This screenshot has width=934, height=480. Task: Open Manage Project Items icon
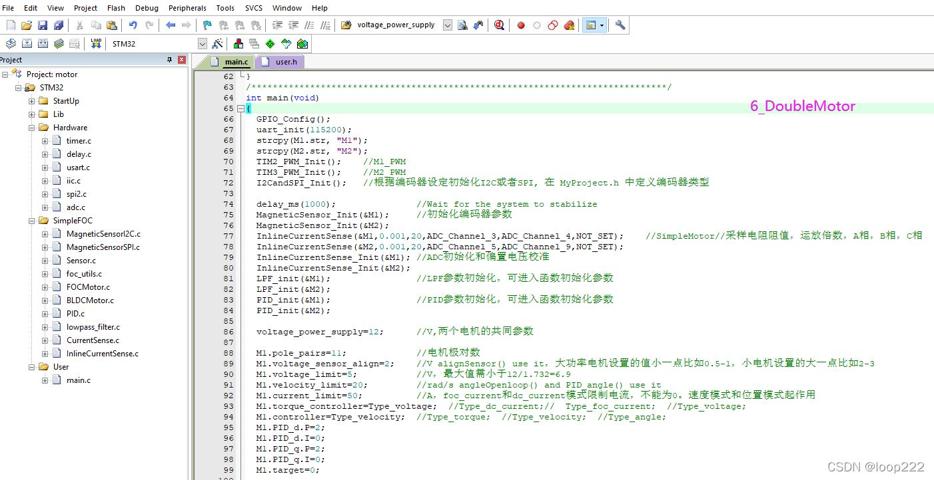[238, 43]
